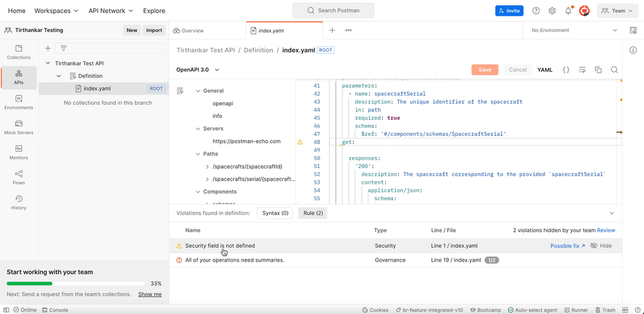Show Rule (2) violations
644x314 pixels.
point(313,213)
